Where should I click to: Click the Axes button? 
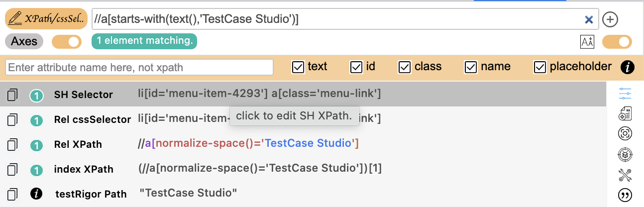[x=24, y=41]
